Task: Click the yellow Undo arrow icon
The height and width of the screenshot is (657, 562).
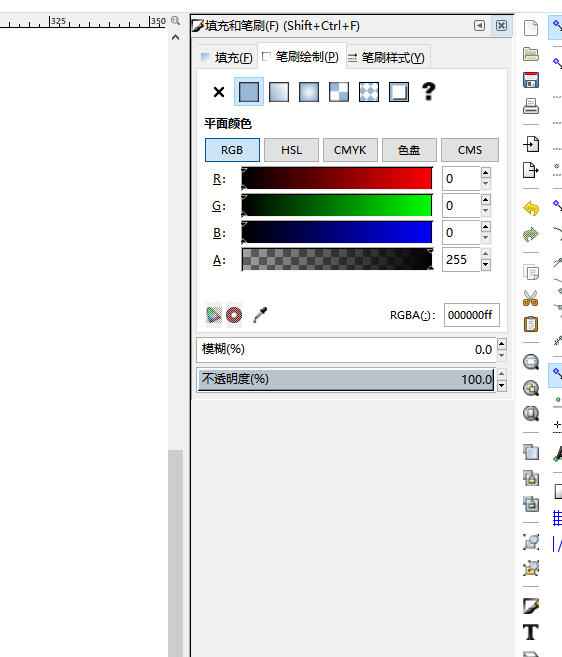Action: click(531, 208)
